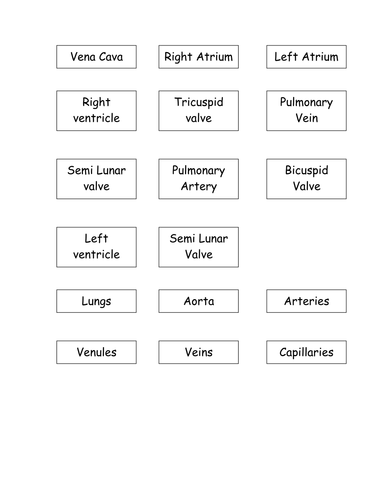Select the Pulmonary Artery card
The height and width of the screenshot is (500, 386).
199,179
